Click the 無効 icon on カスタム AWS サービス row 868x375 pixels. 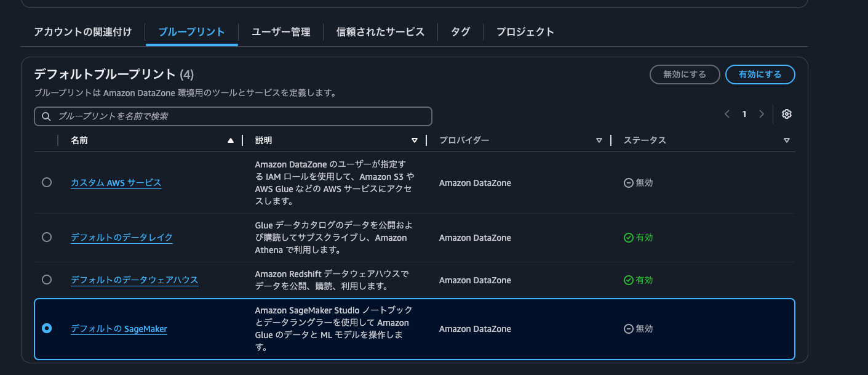click(x=628, y=182)
